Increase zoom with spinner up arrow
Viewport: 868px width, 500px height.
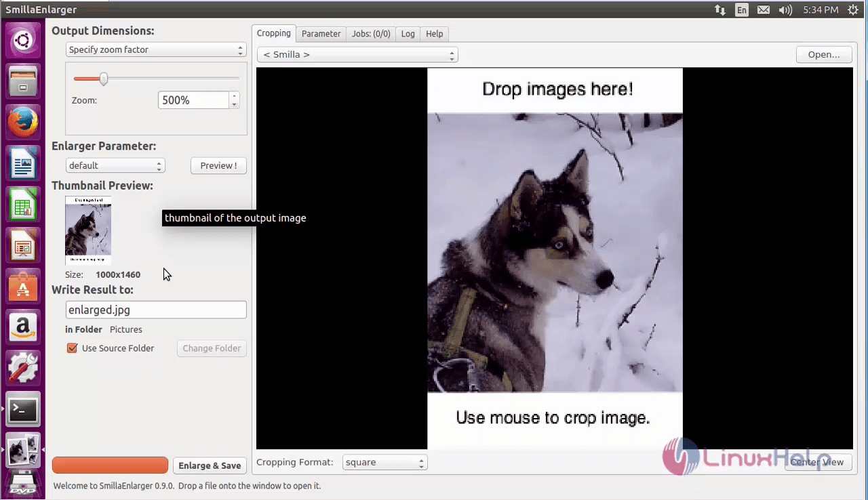click(234, 96)
